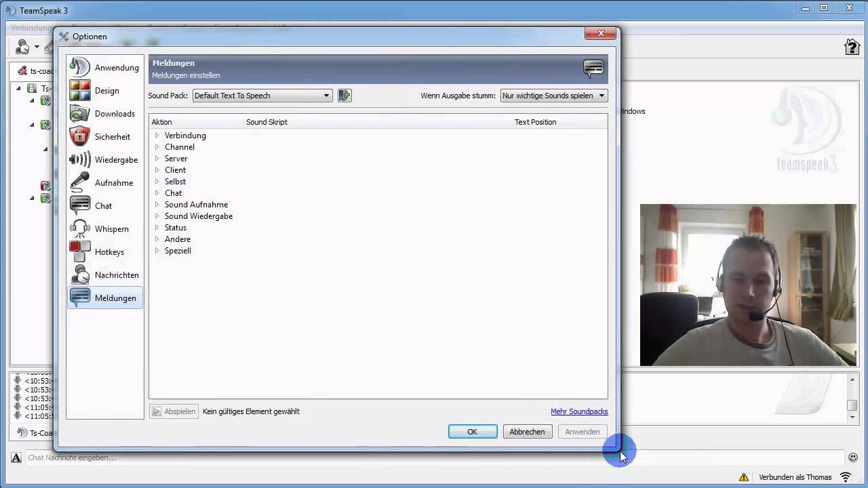Click the connection signal icon in status bar
This screenshot has height=488, width=868.
coord(846,477)
